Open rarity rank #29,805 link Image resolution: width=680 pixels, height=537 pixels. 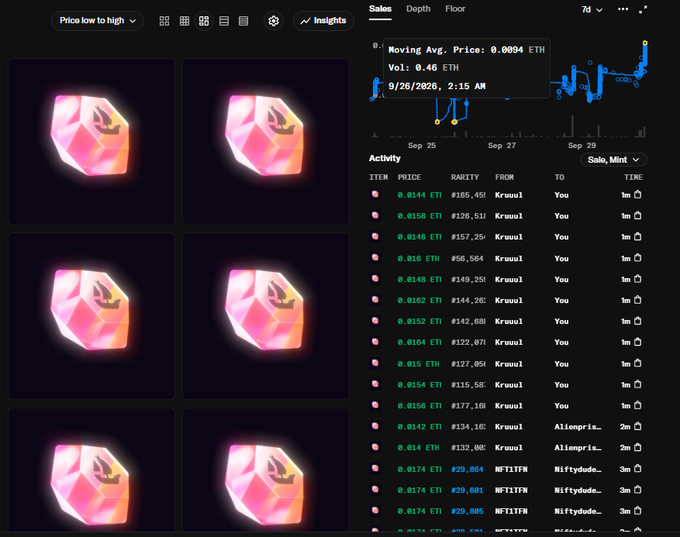click(x=467, y=511)
